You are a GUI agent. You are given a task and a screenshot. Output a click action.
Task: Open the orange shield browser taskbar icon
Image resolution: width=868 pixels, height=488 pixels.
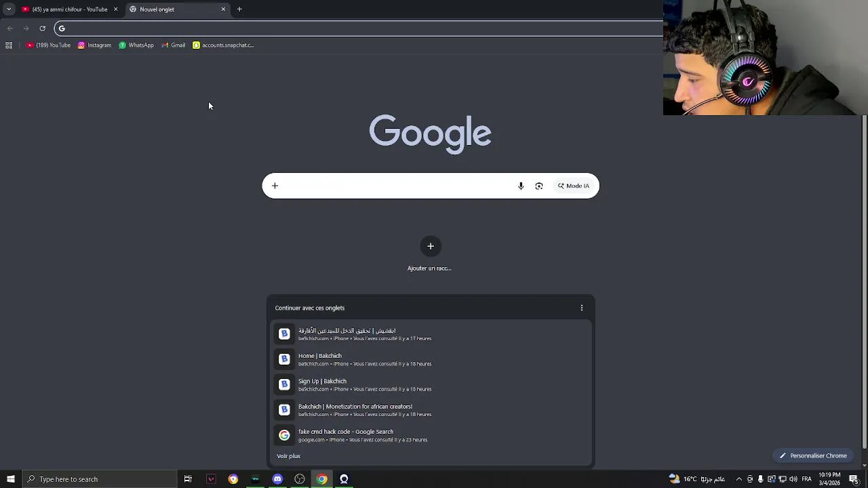233,479
